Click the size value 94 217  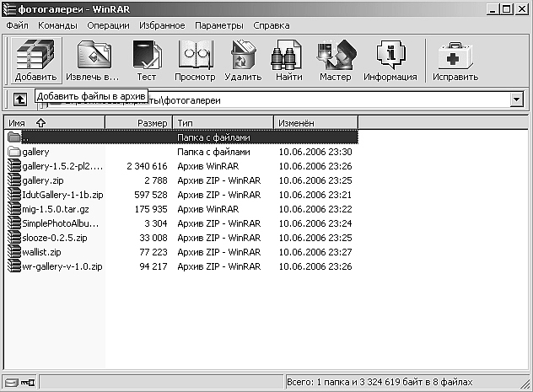pyautogui.click(x=153, y=266)
